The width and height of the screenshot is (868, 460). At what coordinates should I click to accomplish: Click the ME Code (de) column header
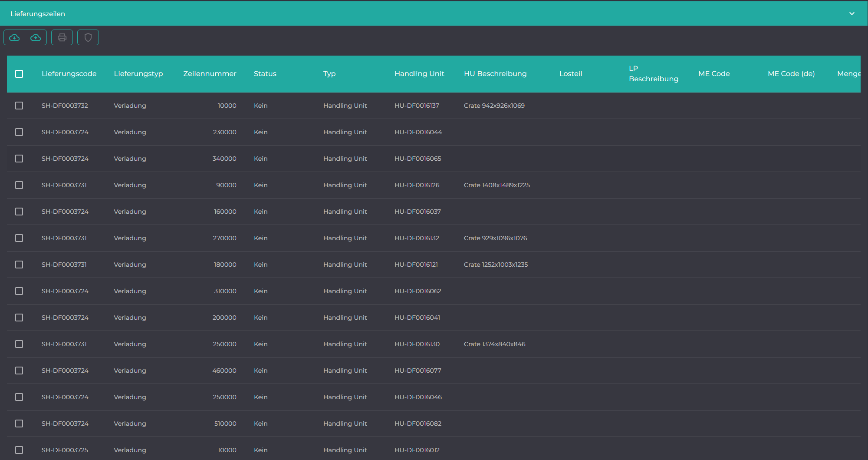[x=791, y=74]
